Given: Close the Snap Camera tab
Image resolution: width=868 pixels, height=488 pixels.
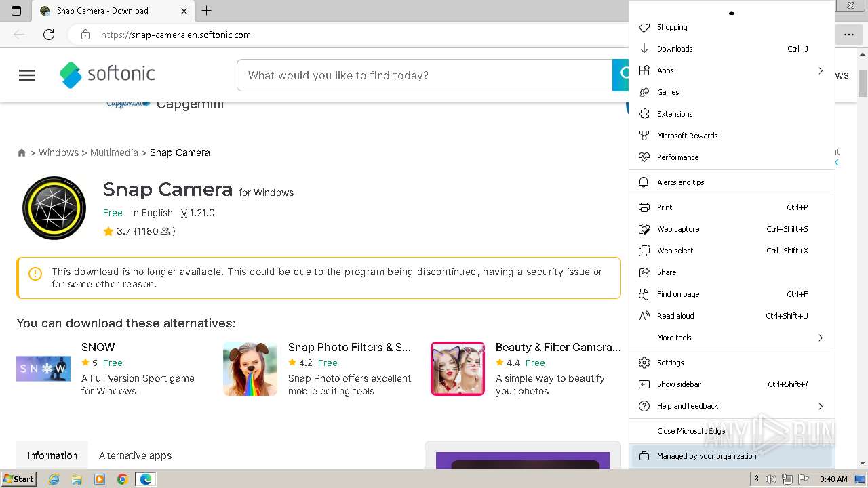Looking at the screenshot, I should pos(184,11).
